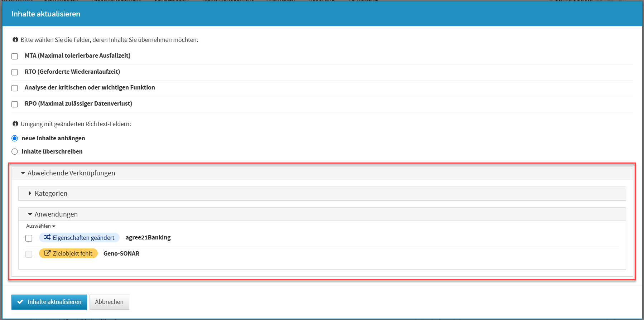Click the 'MTA (Maximal tolerierbare Ausfallzeit)' label
Viewport: 644px width, 320px height.
(x=77, y=55)
